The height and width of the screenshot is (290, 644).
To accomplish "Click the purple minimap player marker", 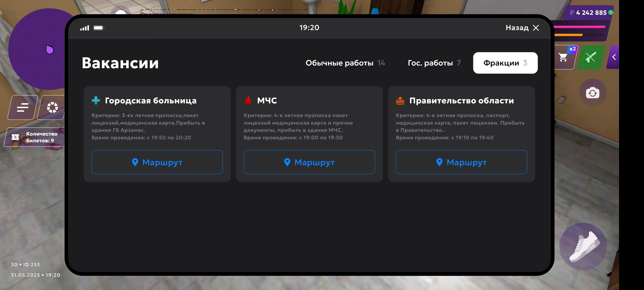I will coord(50,49).
